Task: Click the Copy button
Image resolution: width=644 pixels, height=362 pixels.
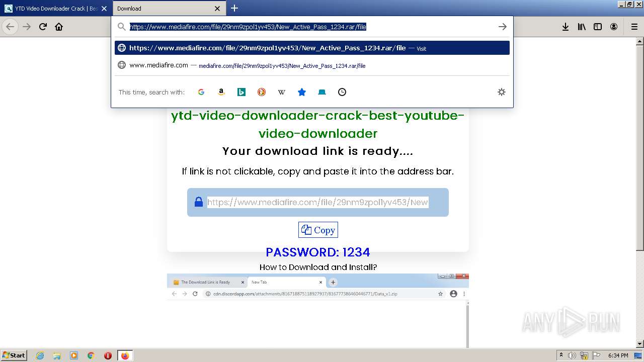Action: coord(318,230)
